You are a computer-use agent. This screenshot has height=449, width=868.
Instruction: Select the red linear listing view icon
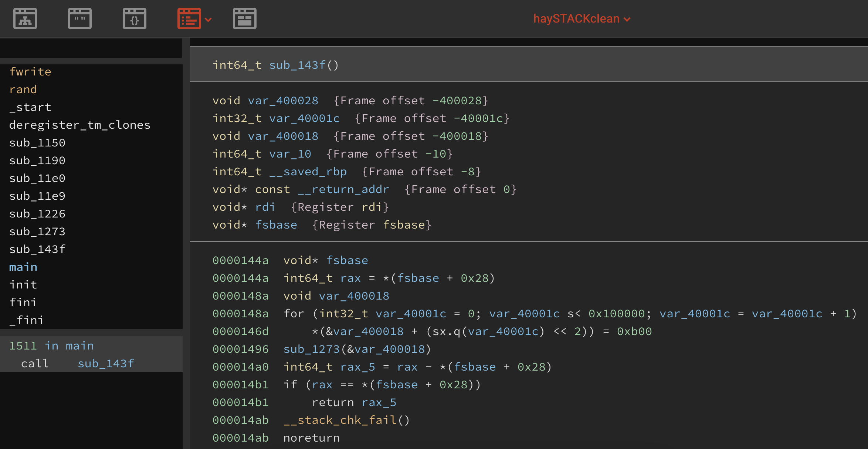tap(189, 18)
